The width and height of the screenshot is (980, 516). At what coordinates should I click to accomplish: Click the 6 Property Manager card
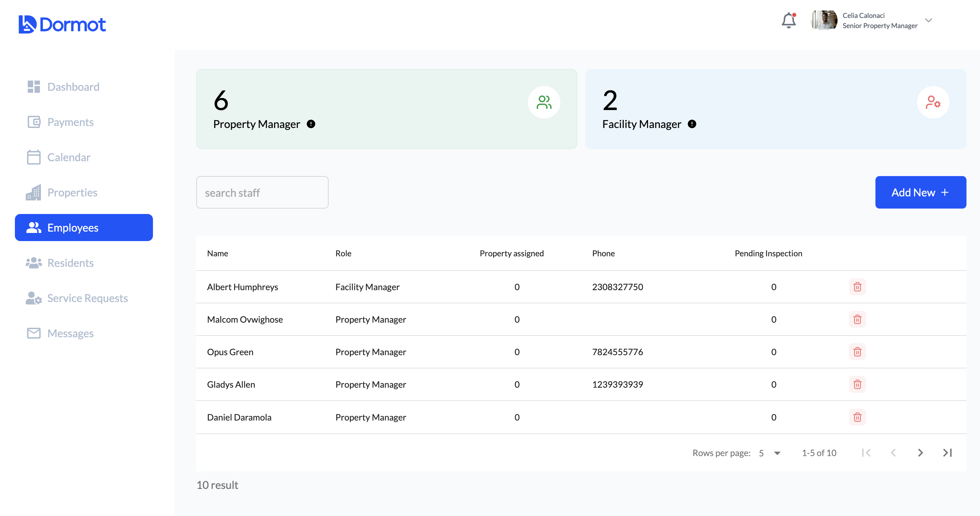tap(386, 109)
